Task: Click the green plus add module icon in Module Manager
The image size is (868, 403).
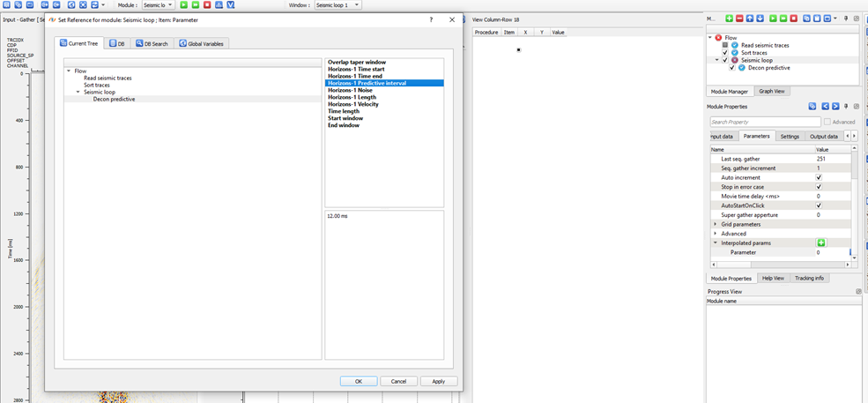Action: click(729, 19)
